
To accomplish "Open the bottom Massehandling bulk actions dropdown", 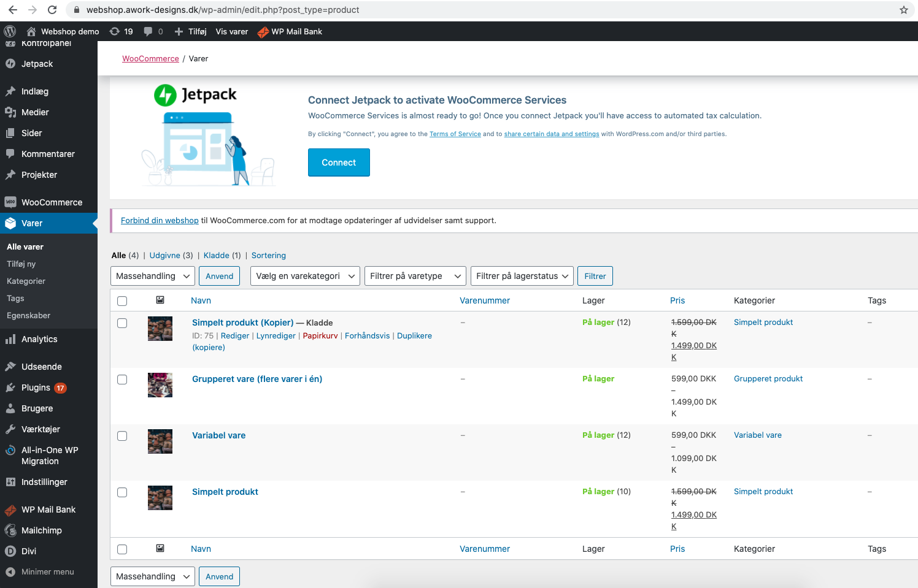I will click(x=153, y=576).
